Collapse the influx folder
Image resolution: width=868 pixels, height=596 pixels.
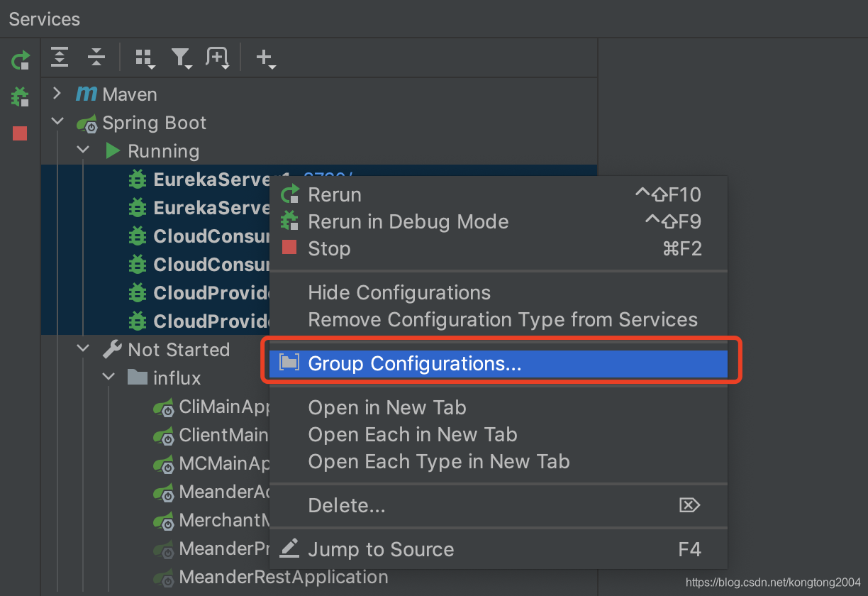coord(108,377)
